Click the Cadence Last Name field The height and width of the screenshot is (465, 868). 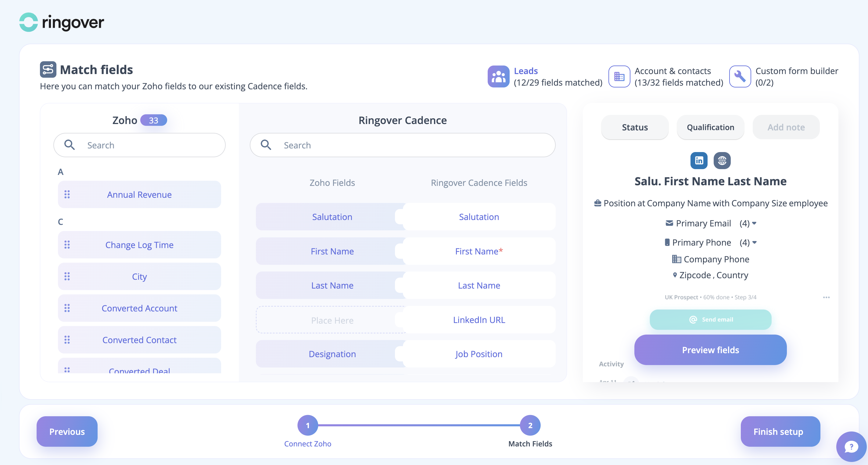[479, 285]
